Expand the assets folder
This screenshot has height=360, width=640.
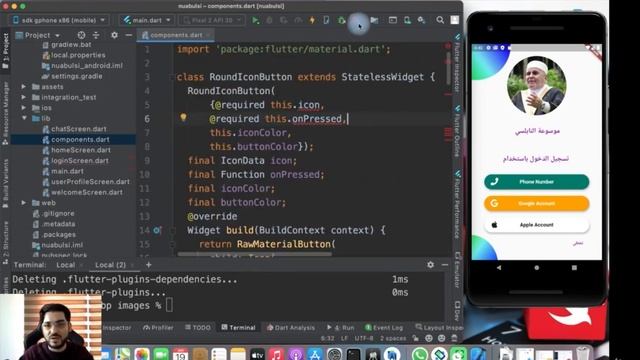point(24,87)
